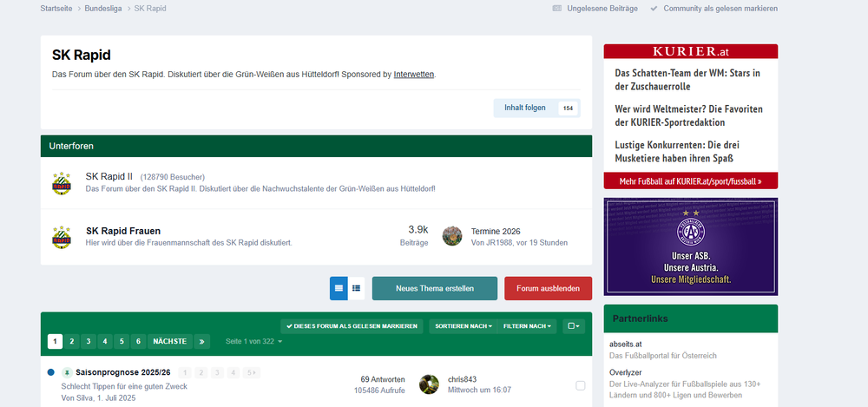Click the 69 Antworten count

pyautogui.click(x=383, y=379)
